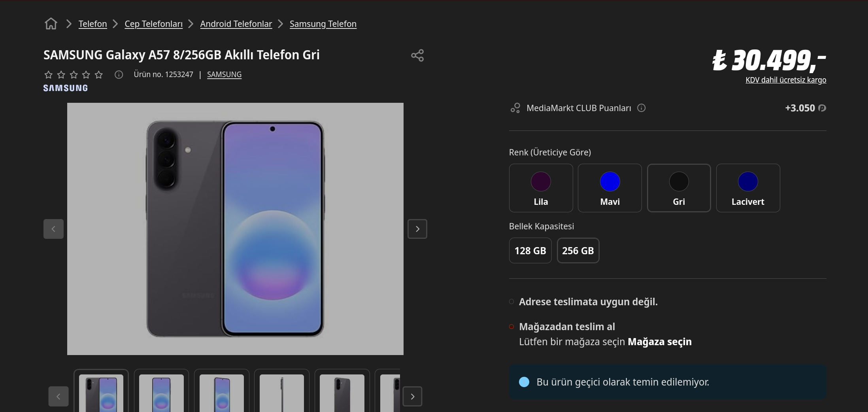Navigate to Android Telefonlar breadcrumb
The height and width of the screenshot is (412, 868).
[236, 24]
